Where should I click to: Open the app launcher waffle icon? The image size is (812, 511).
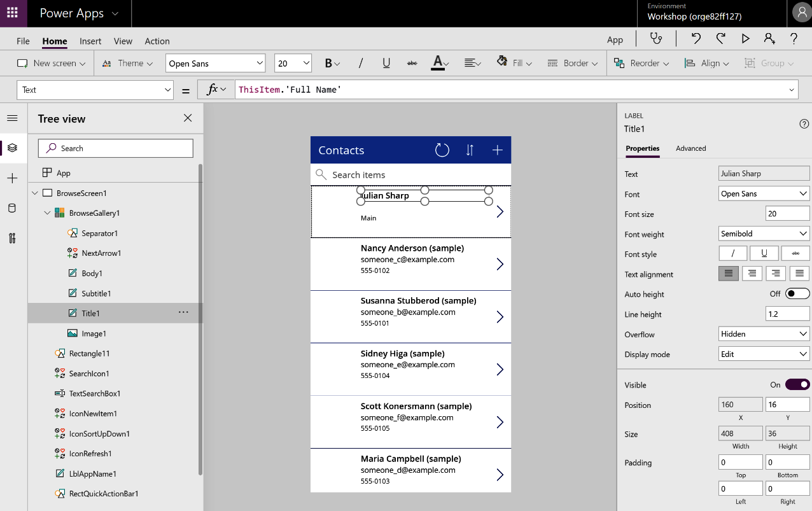point(12,13)
